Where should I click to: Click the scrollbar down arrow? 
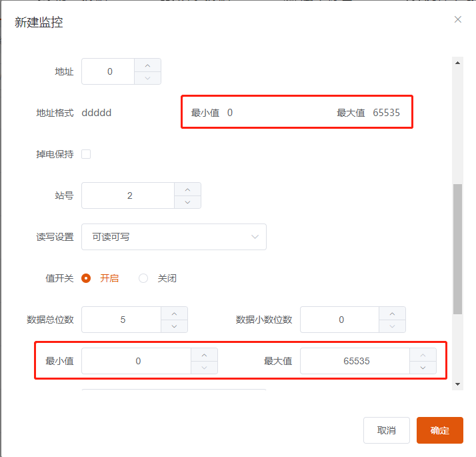pyautogui.click(x=457, y=384)
